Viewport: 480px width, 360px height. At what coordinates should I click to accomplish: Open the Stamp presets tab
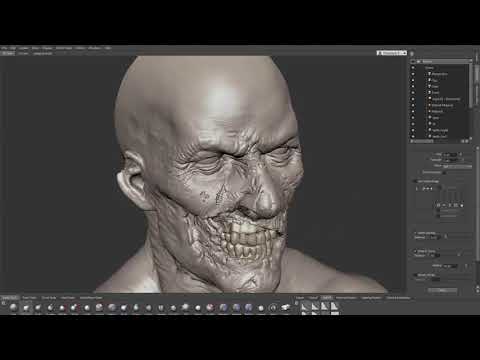point(300,298)
